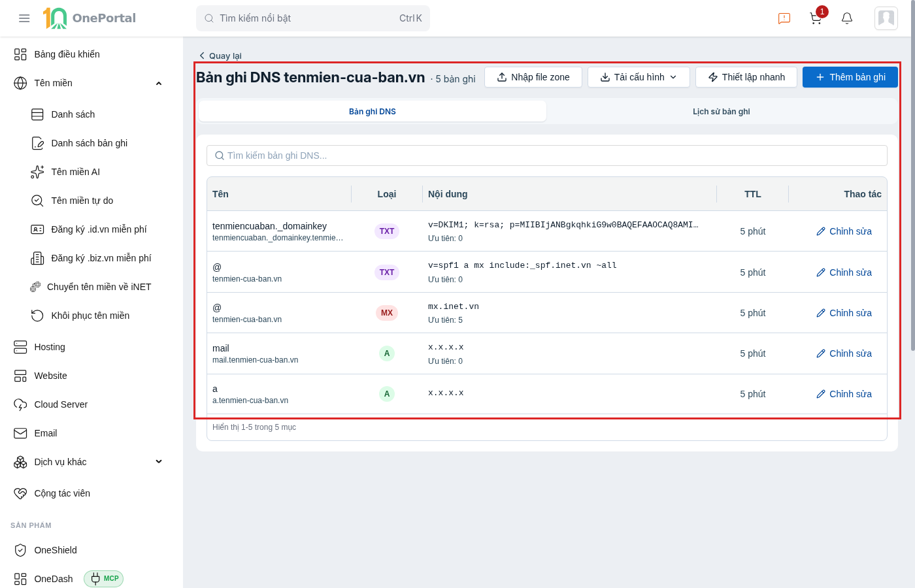915x588 pixels.
Task: Click the Nhập file zone button
Action: pyautogui.click(x=533, y=77)
